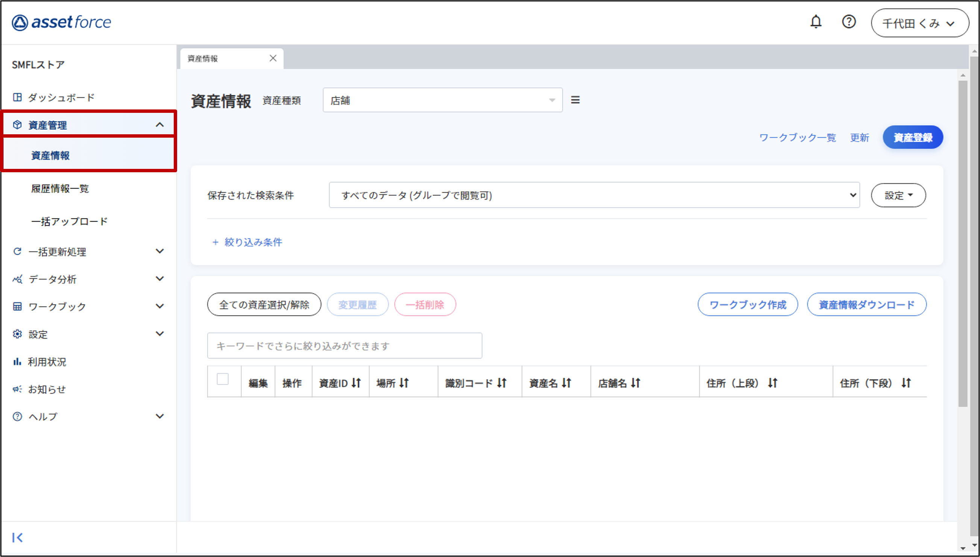Tick the select-all checkbox in table header
This screenshot has width=980, height=557.
tap(223, 379)
